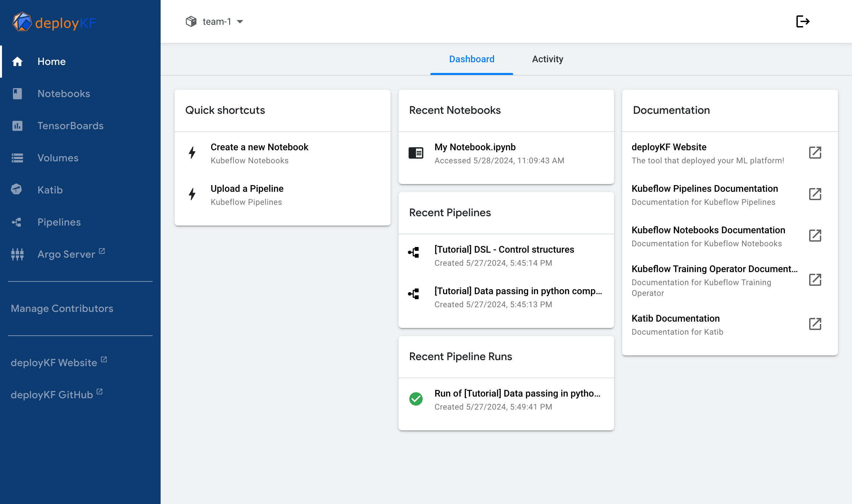The height and width of the screenshot is (504, 852).
Task: Open Kubeflow Notebooks Documentation entry
Action: [730, 236]
